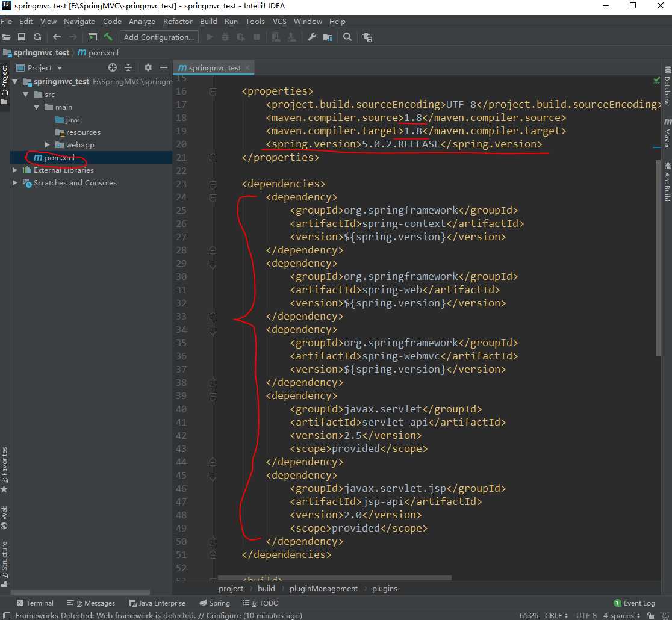672x620 pixels.
Task: Expand the webapp folder
Action: tap(47, 145)
